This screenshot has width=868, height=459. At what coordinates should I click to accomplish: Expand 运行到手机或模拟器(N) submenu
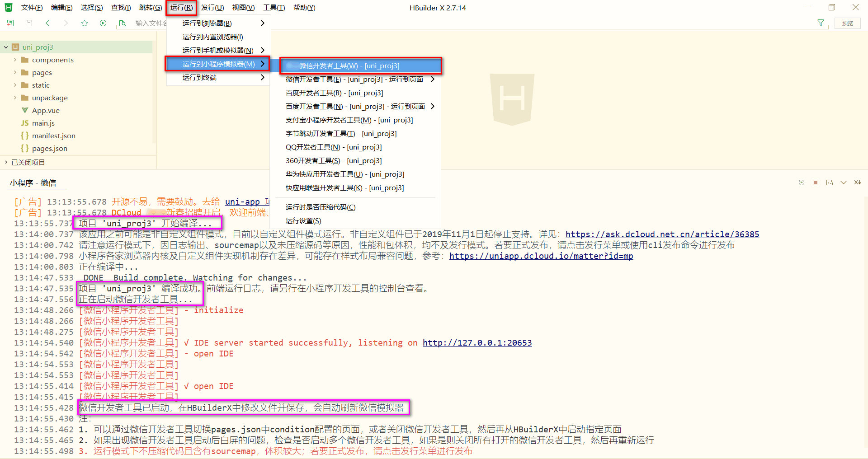[x=219, y=50]
